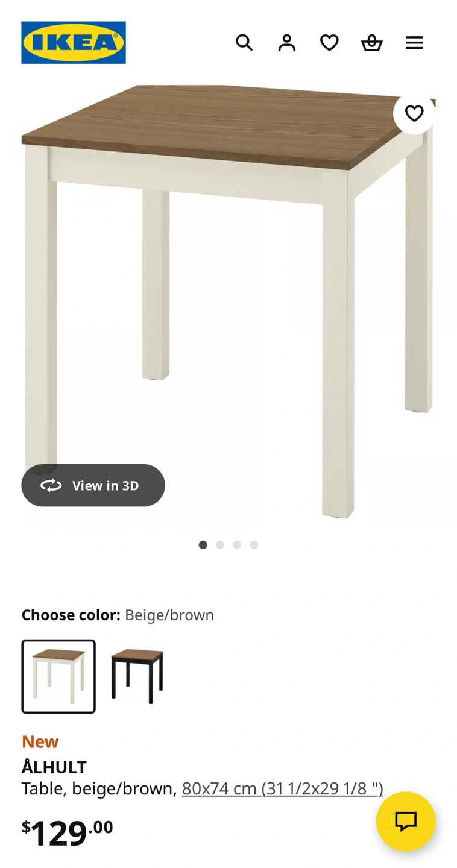Select first image carousel dot

click(x=203, y=545)
